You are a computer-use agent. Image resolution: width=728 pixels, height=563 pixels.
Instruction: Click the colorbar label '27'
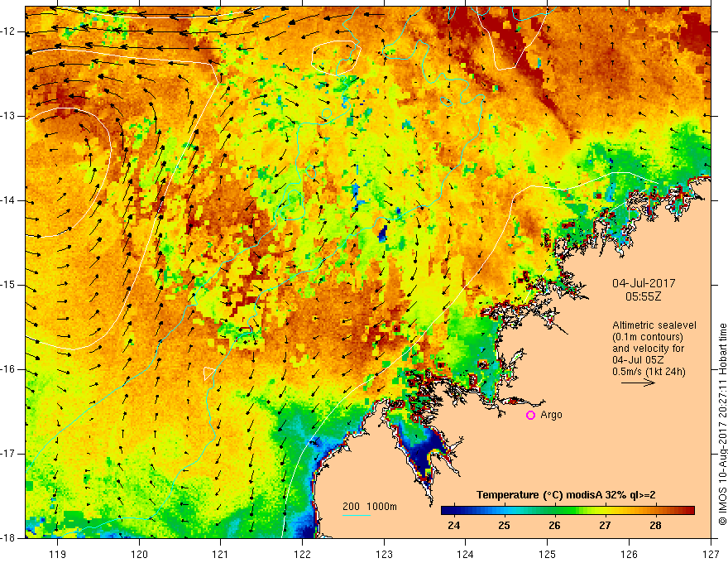click(605, 526)
